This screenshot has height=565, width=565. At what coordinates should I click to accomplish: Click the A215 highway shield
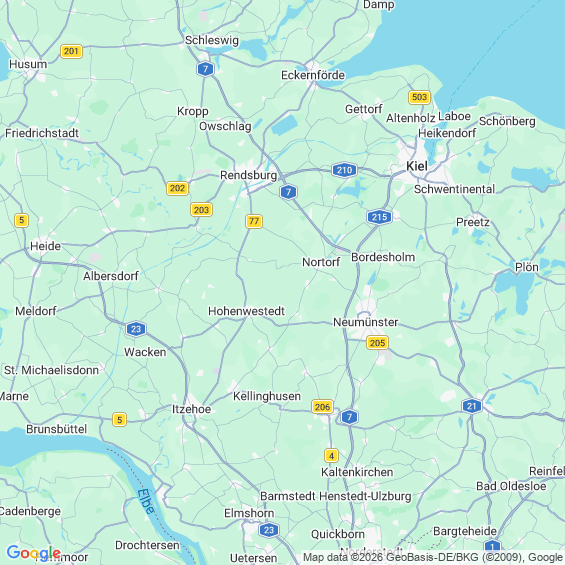pyautogui.click(x=379, y=217)
